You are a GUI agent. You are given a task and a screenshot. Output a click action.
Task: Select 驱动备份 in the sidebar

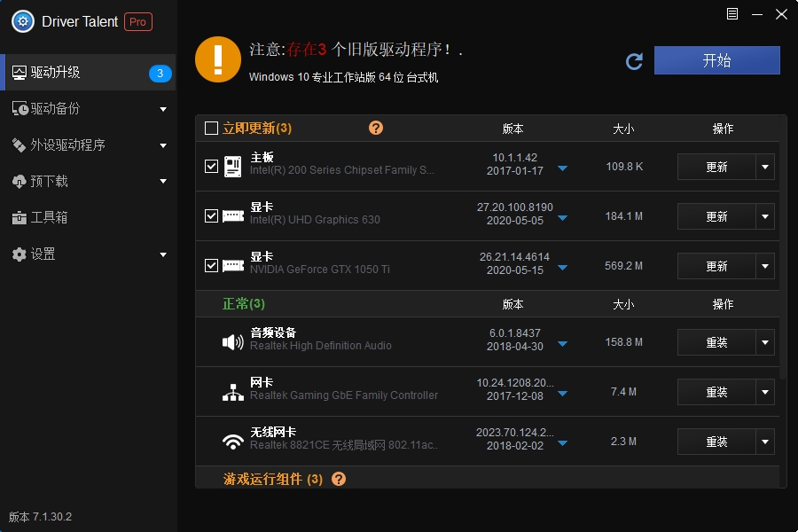[88, 108]
